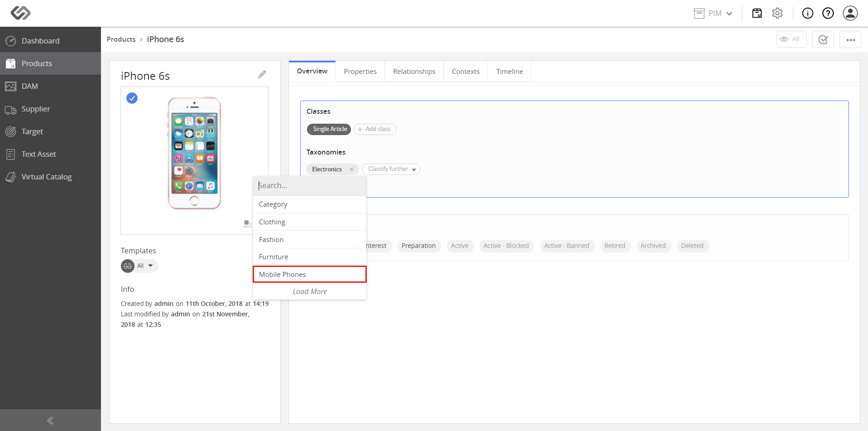Select Fashion from taxonomy list
The width and height of the screenshot is (868, 431).
point(310,240)
